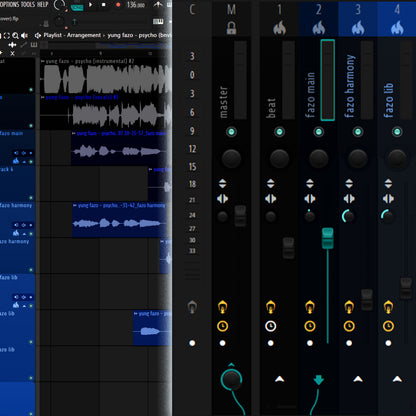Mute the master channel green LED
The width and height of the screenshot is (416, 416).
click(231, 132)
